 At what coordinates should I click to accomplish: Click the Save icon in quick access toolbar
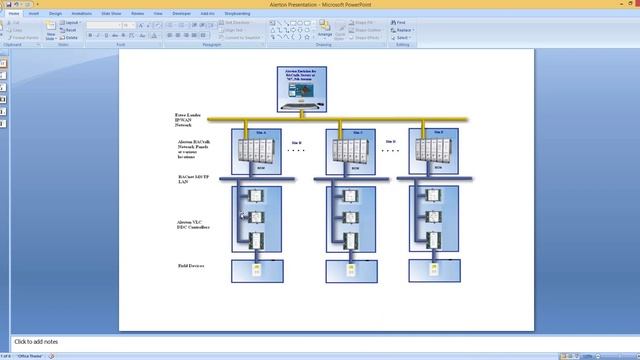click(9, 4)
